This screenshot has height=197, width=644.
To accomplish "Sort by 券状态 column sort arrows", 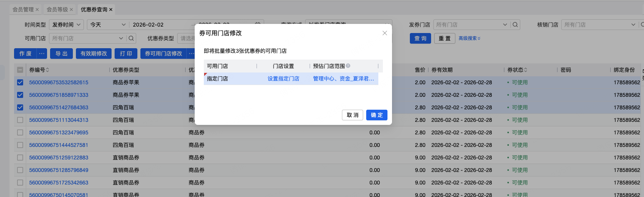I will [526, 70].
